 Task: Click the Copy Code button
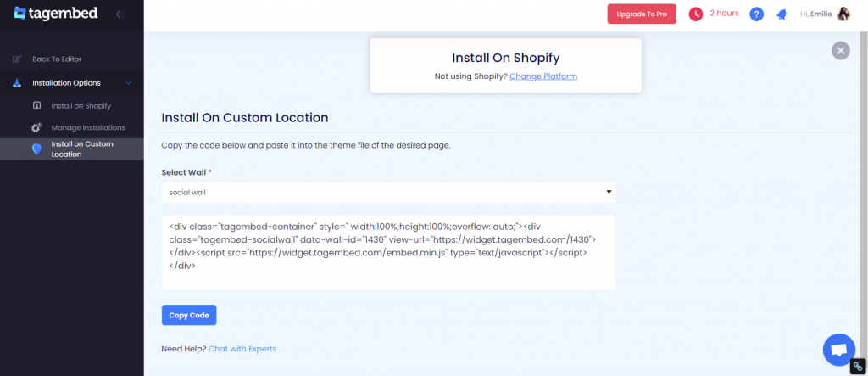189,315
